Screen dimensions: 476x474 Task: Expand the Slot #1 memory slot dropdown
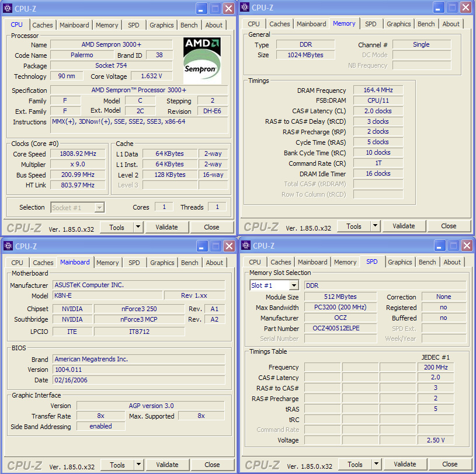294,285
